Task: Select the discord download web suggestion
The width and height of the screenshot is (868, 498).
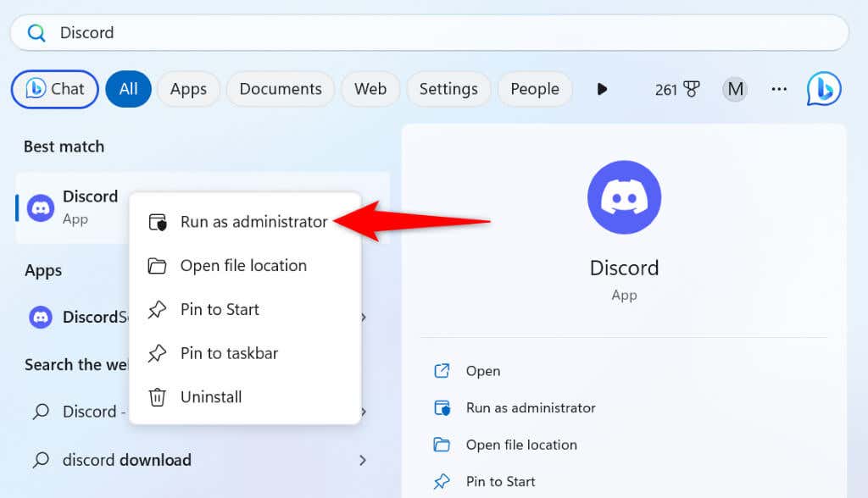Action: click(203, 460)
